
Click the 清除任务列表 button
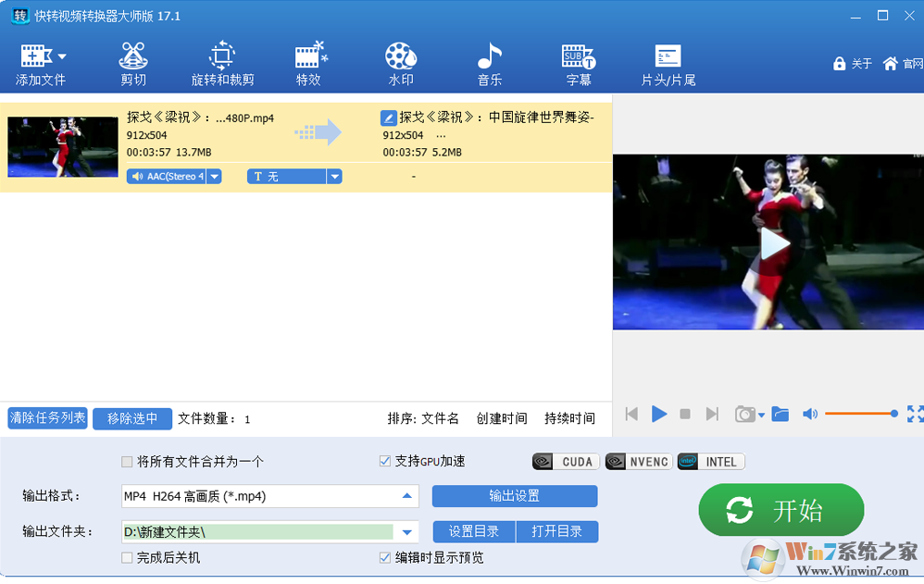(x=47, y=418)
